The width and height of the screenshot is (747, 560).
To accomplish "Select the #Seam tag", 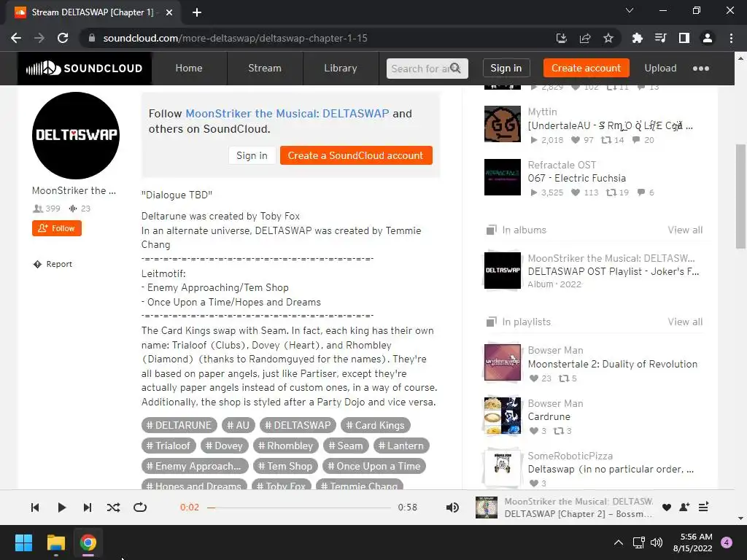I will 345,446.
